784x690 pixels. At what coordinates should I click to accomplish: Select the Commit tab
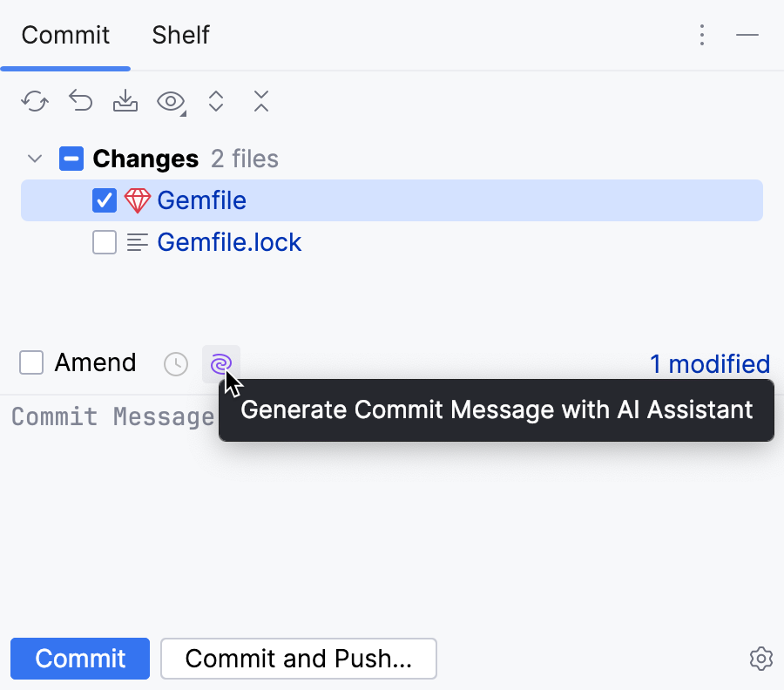pos(64,35)
